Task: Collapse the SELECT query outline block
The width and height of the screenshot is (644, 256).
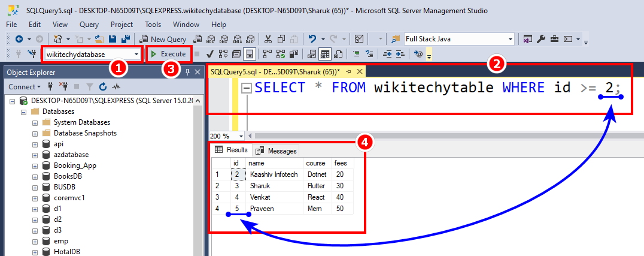Action: [246, 89]
